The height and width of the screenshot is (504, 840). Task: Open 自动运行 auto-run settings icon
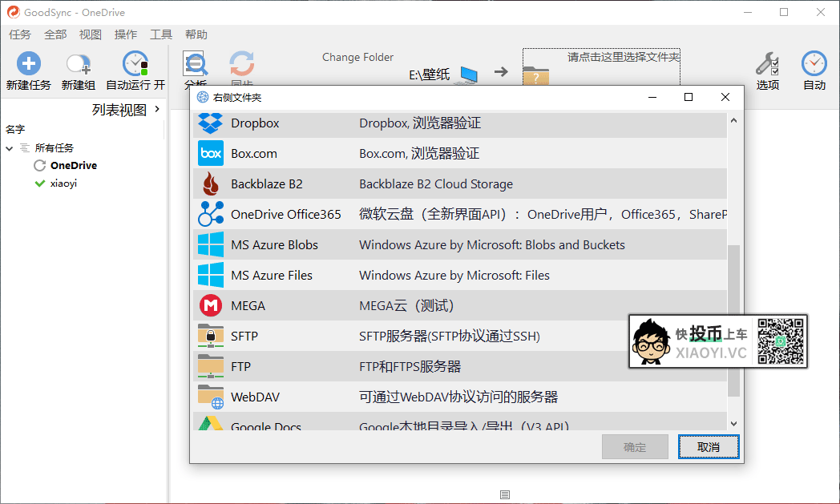coord(135,62)
